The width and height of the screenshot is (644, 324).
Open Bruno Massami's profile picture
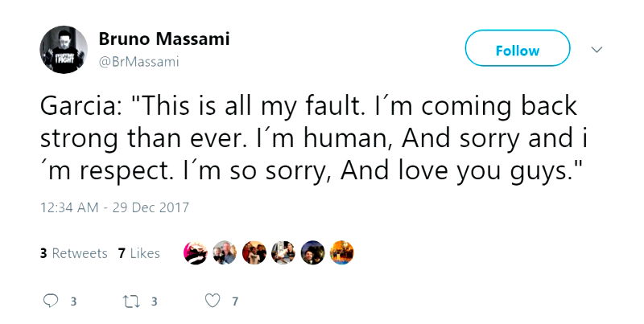64,49
